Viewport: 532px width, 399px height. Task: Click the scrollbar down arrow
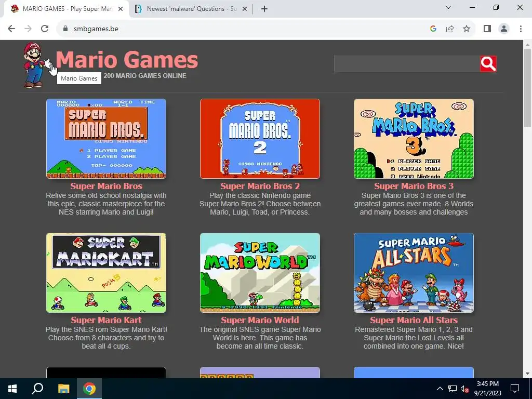pos(527,374)
